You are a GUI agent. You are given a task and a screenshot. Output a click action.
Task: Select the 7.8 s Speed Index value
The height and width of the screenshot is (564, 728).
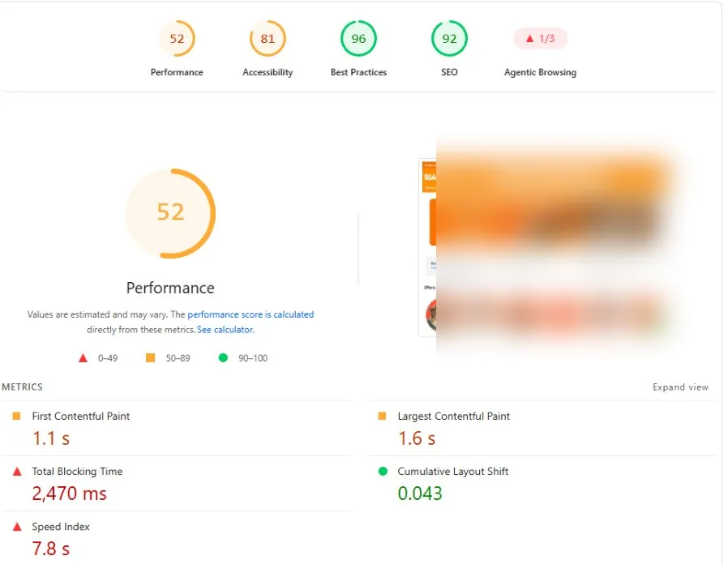(51, 549)
